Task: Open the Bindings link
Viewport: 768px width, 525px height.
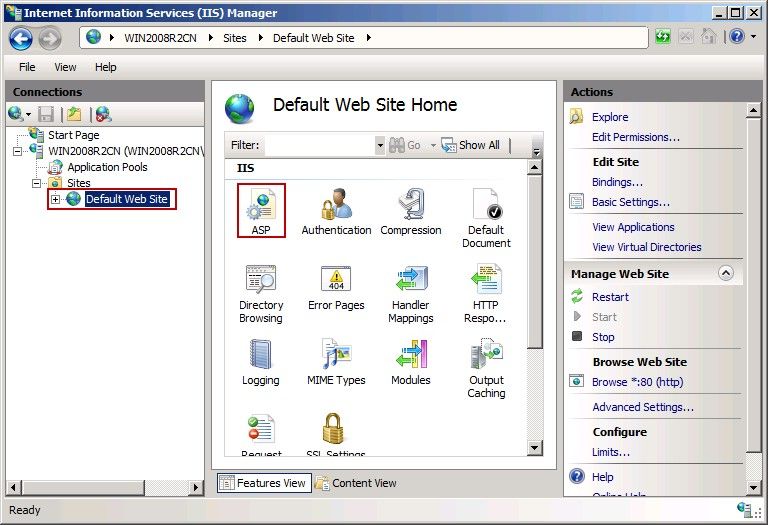Action: 617,182
